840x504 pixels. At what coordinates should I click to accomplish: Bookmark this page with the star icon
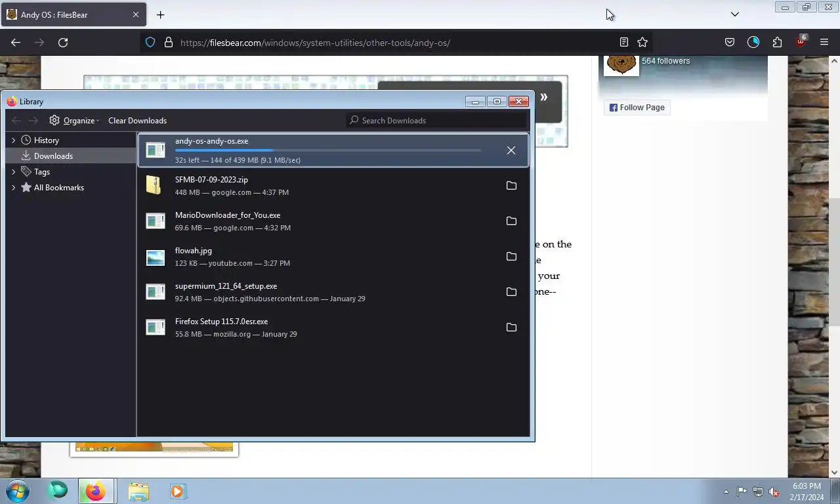click(x=642, y=43)
